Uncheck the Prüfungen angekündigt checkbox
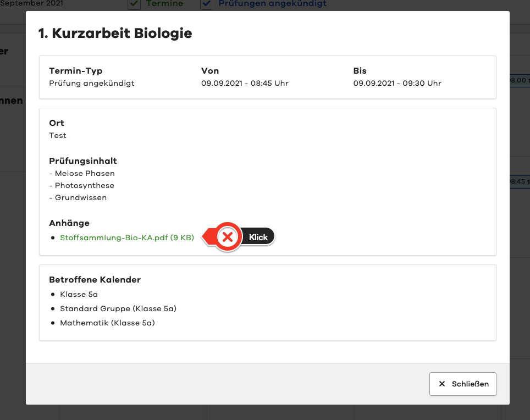 pos(207,4)
